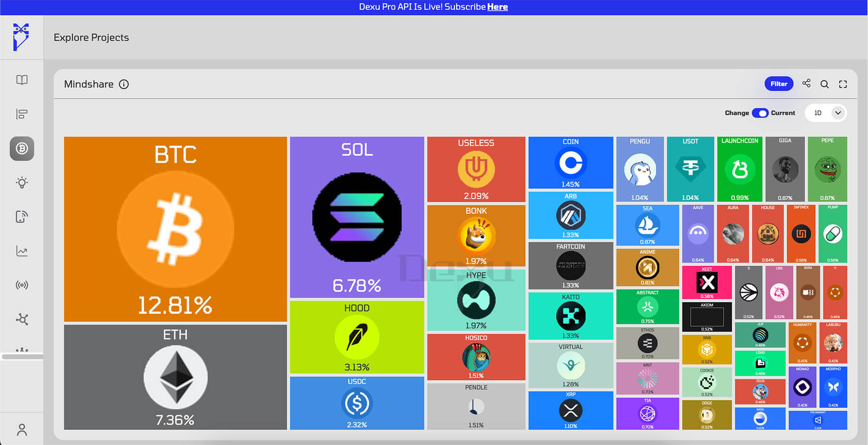This screenshot has height=445, width=868.
Task: Open the HOOD 3.13% tile
Action: (x=357, y=337)
